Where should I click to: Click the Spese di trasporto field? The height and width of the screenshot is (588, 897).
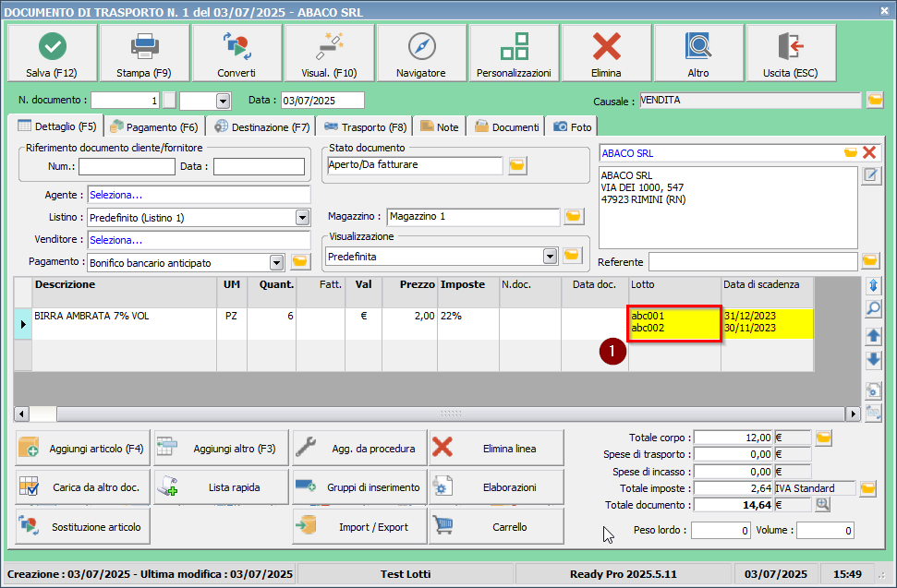733,454
